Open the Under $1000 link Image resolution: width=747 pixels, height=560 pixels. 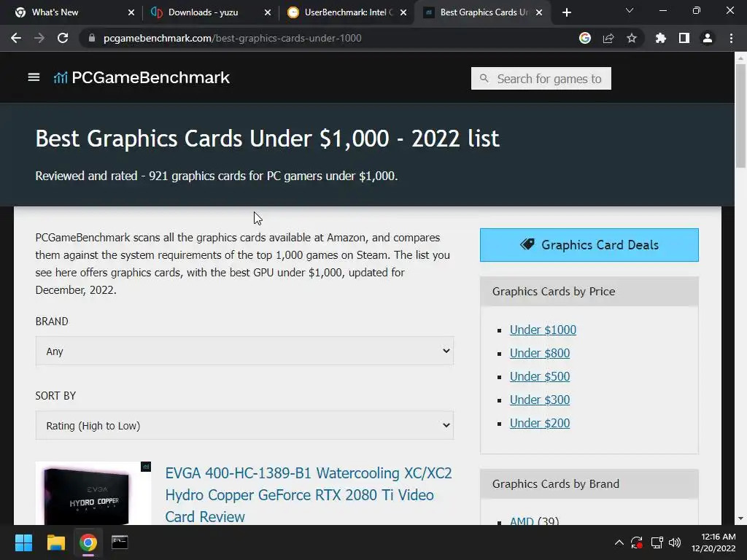pyautogui.click(x=543, y=330)
